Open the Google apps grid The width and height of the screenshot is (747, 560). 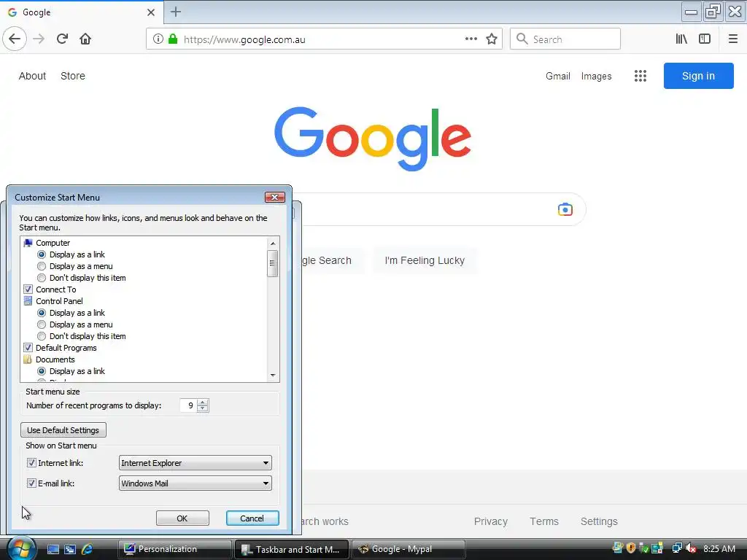point(640,76)
